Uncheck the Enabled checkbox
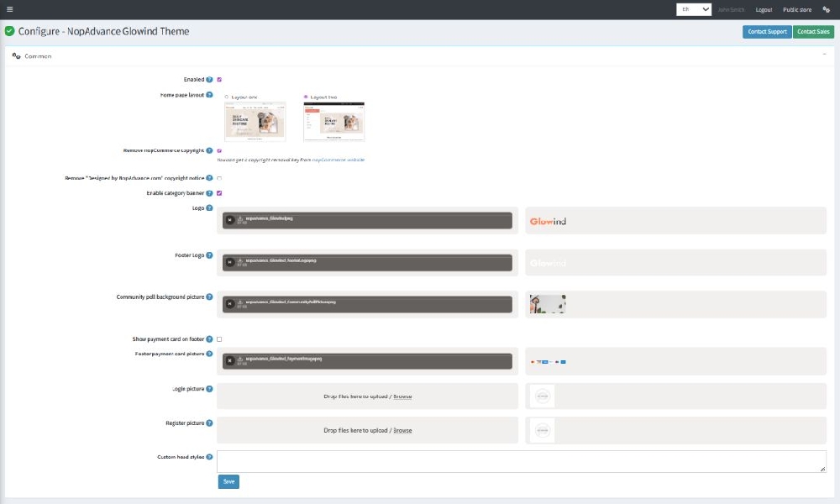840x504 pixels. (218, 78)
